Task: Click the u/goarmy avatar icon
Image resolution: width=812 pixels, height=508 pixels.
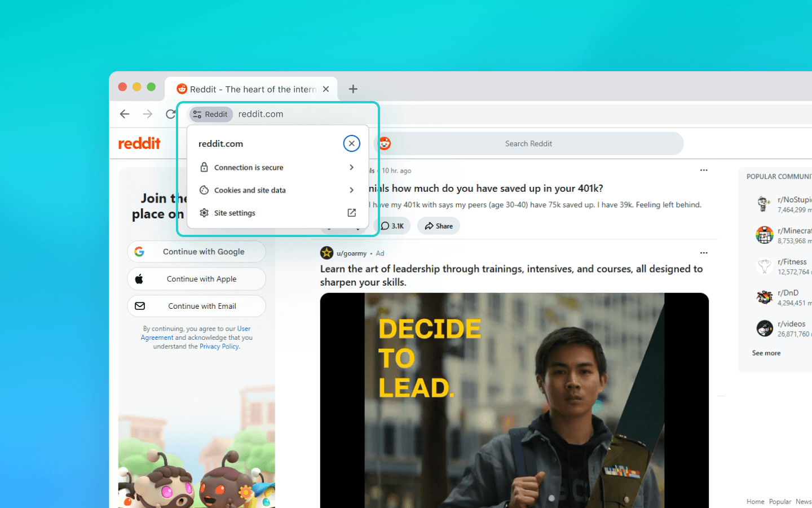Action: [326, 253]
